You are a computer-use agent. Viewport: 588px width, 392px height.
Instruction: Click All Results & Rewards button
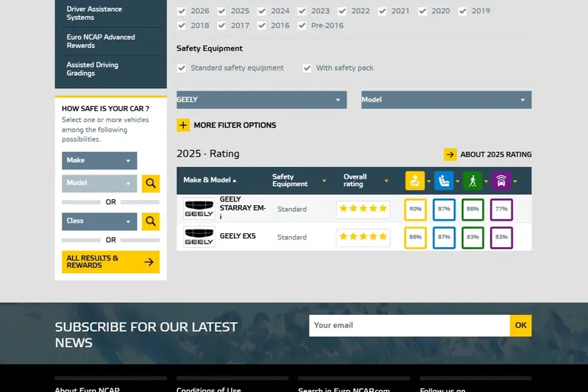(x=110, y=262)
